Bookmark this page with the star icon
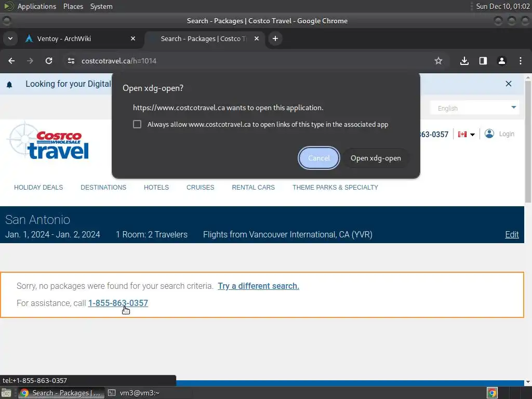Image resolution: width=532 pixels, height=399 pixels. coord(438,61)
